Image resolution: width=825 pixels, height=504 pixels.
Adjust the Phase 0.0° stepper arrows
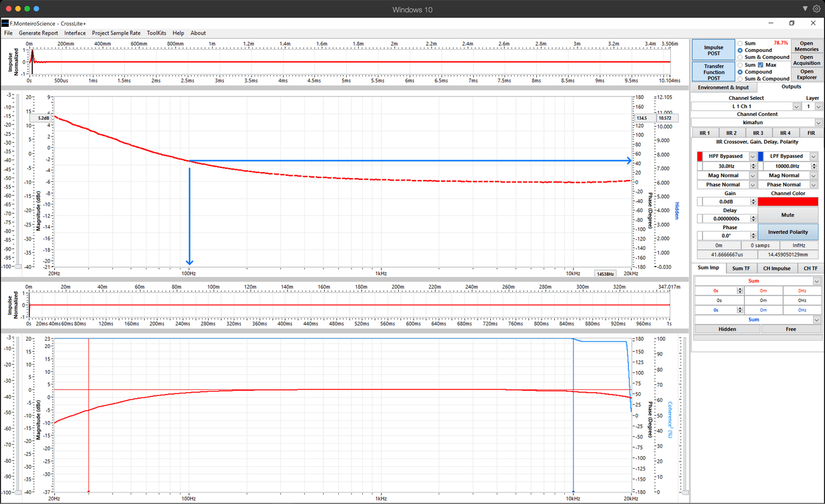pos(753,236)
